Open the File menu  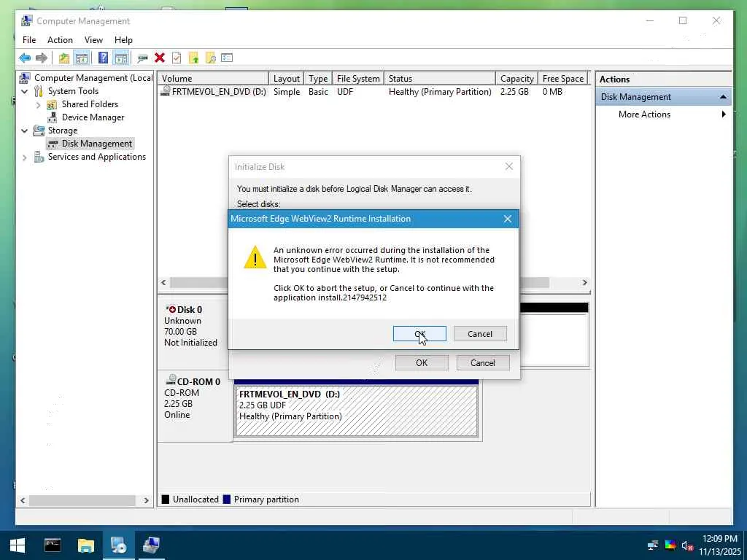(29, 40)
